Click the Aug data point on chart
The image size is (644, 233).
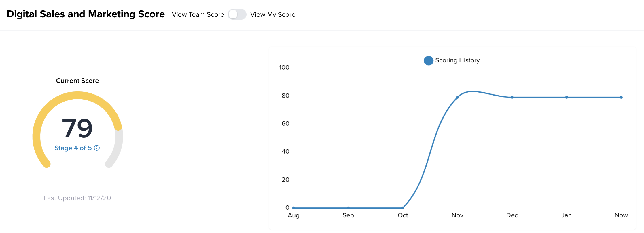tap(294, 208)
